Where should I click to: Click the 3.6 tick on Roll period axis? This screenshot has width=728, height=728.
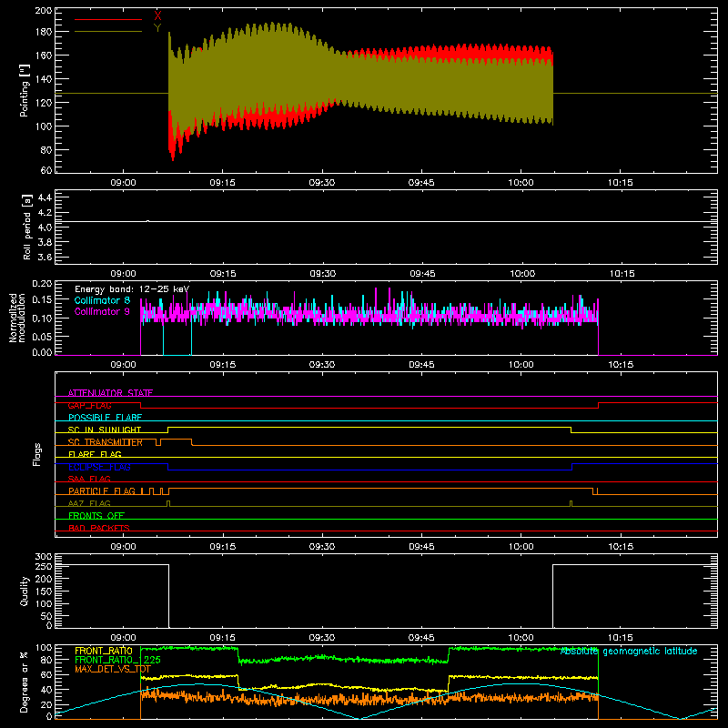[45, 257]
